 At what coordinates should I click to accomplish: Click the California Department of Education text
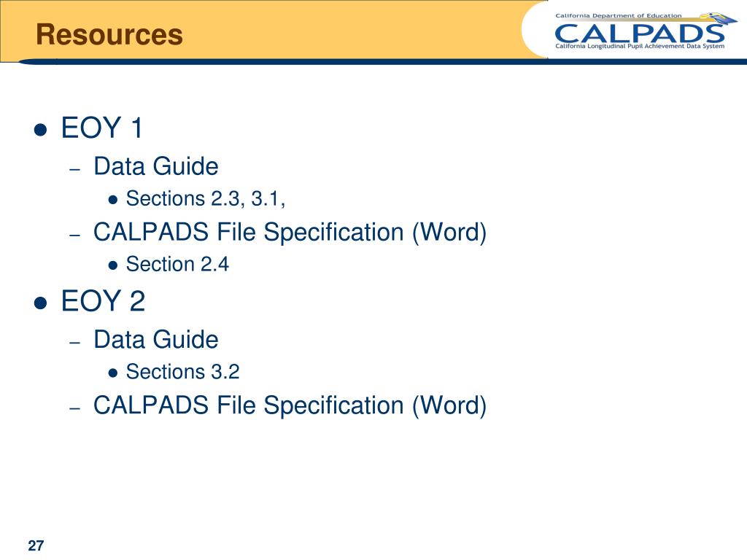click(618, 16)
